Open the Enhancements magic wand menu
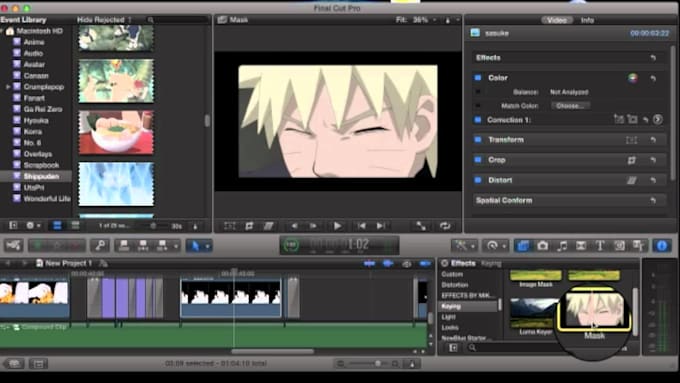 coord(463,246)
